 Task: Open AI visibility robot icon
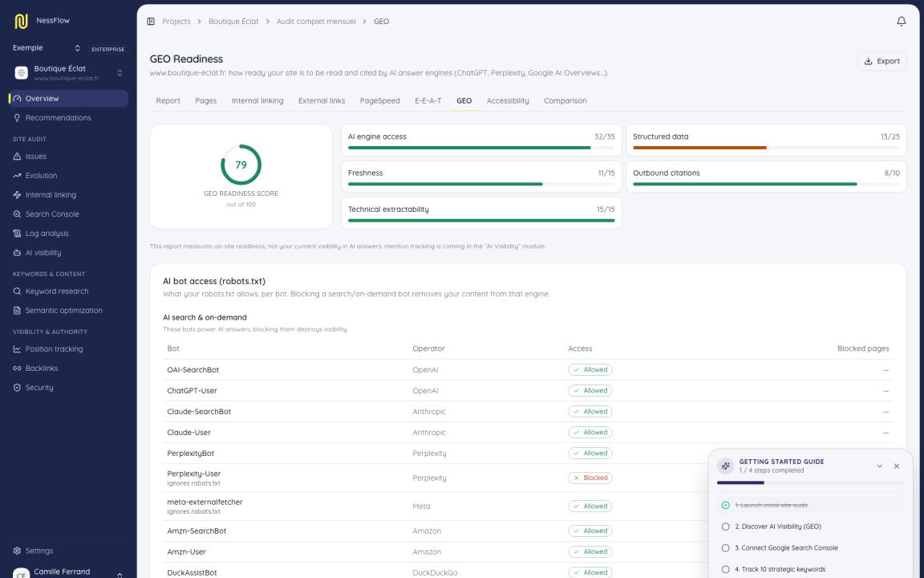[17, 252]
